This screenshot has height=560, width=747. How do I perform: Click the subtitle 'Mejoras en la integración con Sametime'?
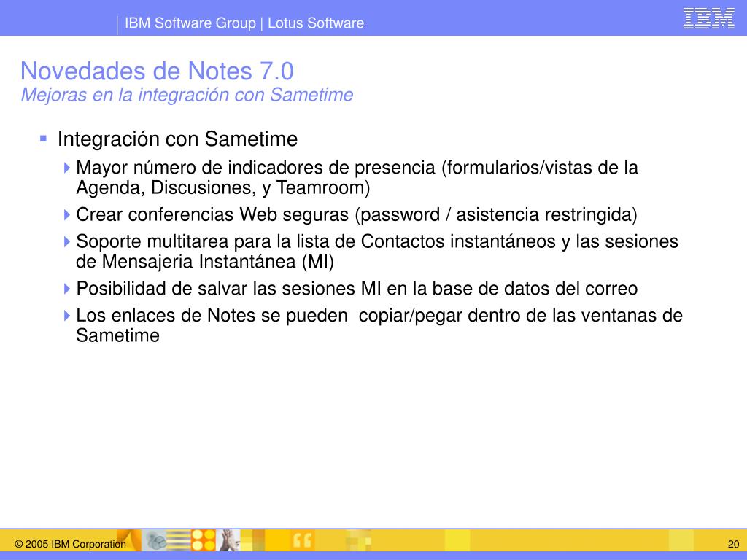click(187, 94)
